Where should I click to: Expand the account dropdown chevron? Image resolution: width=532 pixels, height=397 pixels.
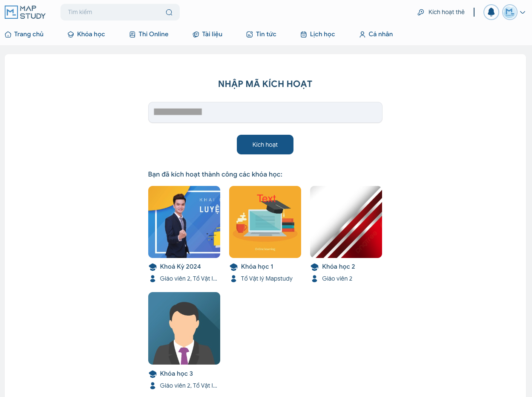point(523,12)
